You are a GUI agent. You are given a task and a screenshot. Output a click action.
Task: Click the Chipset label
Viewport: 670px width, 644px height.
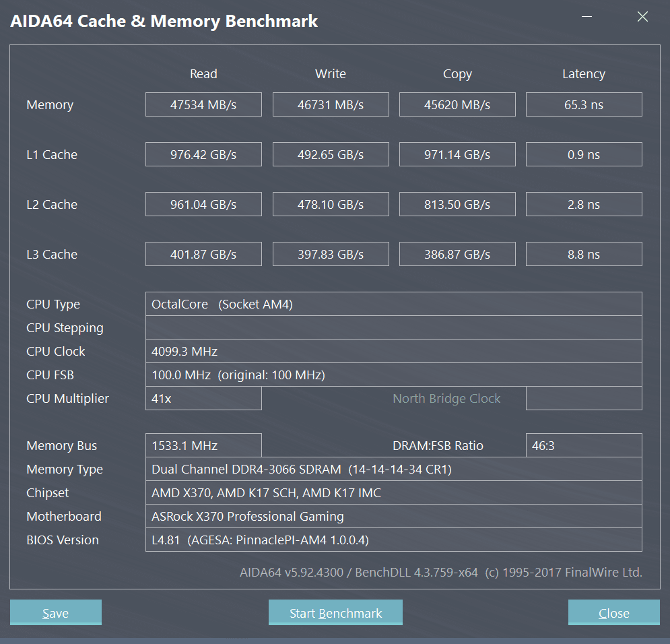(x=47, y=492)
